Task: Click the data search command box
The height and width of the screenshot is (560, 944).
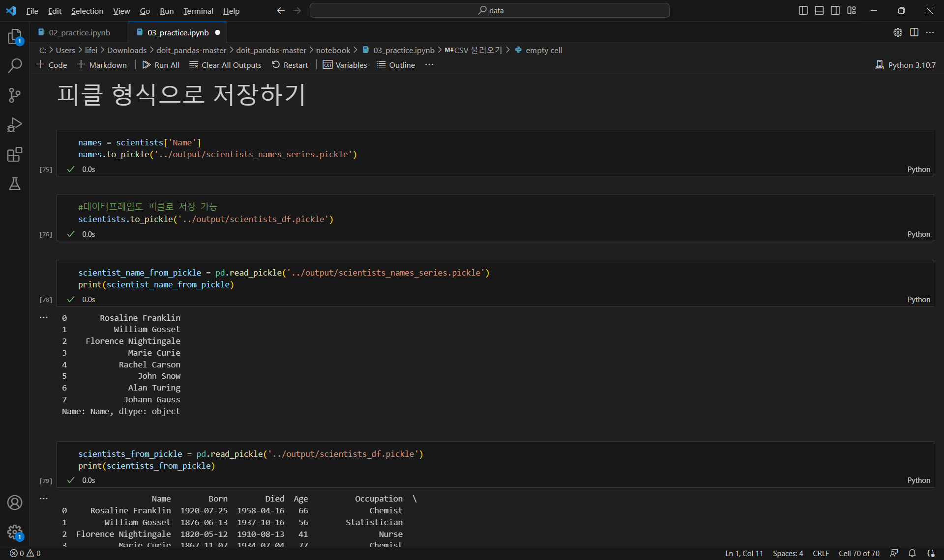Action: click(x=490, y=10)
